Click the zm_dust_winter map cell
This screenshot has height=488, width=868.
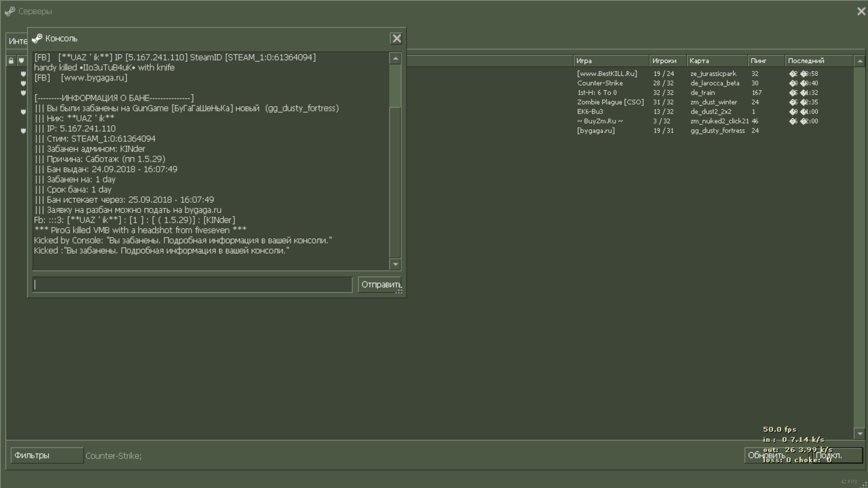713,102
